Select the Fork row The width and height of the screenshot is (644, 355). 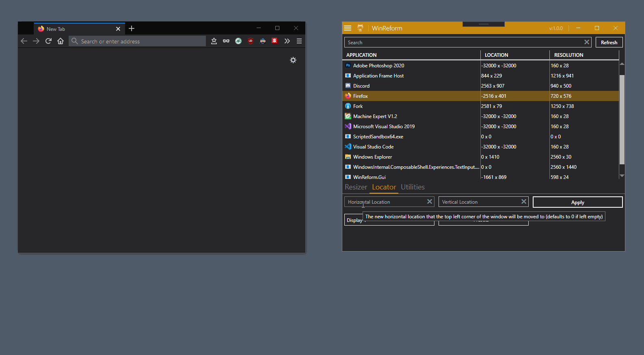coord(481,106)
